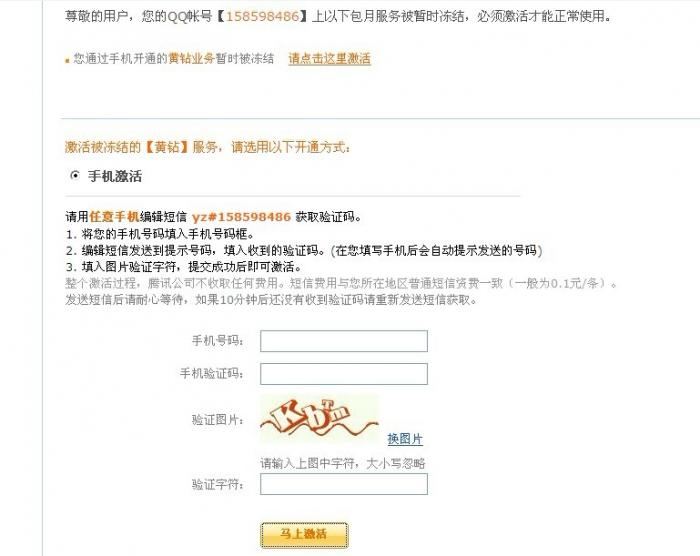This screenshot has width=700, height=556.
Task: Click the captcha verification image
Action: [x=319, y=418]
